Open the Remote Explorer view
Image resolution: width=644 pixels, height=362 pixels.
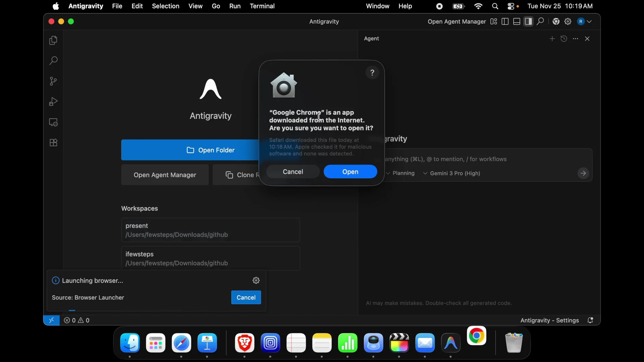[x=53, y=122]
